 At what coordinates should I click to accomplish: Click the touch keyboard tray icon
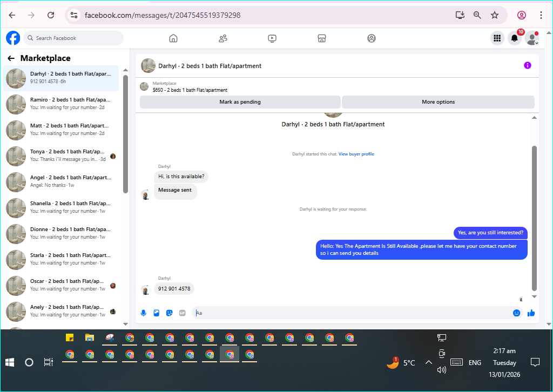click(x=456, y=362)
